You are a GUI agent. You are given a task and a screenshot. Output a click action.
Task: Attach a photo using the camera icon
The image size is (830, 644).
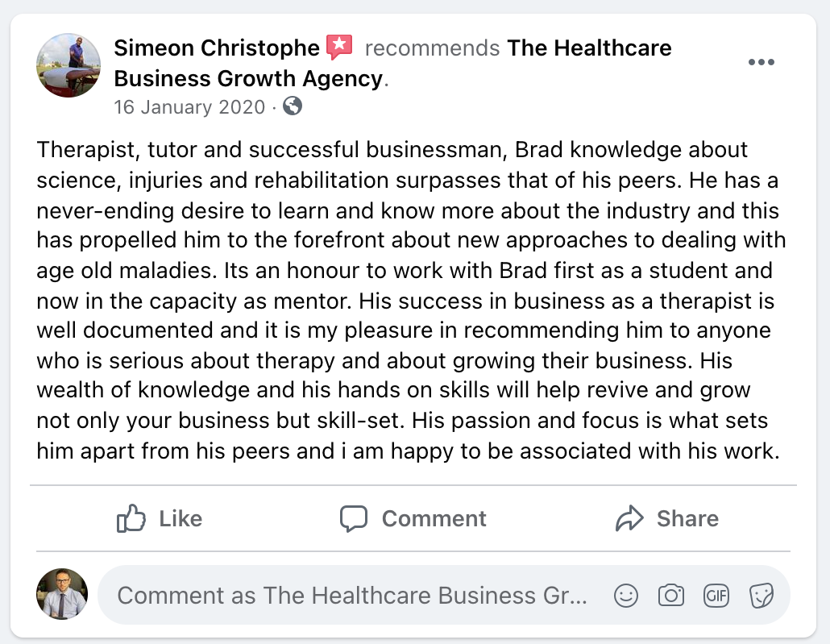670,596
